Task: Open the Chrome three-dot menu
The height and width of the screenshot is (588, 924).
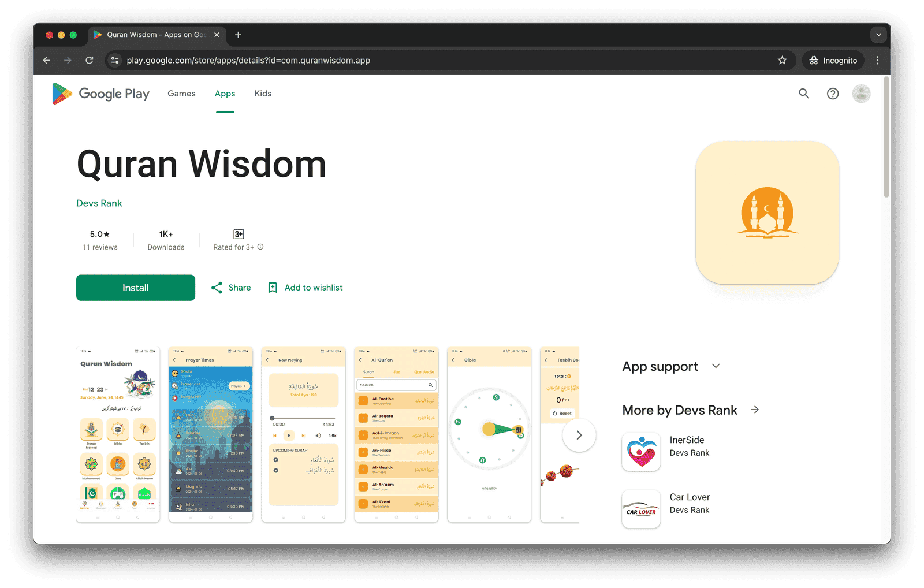Action: coord(877,60)
